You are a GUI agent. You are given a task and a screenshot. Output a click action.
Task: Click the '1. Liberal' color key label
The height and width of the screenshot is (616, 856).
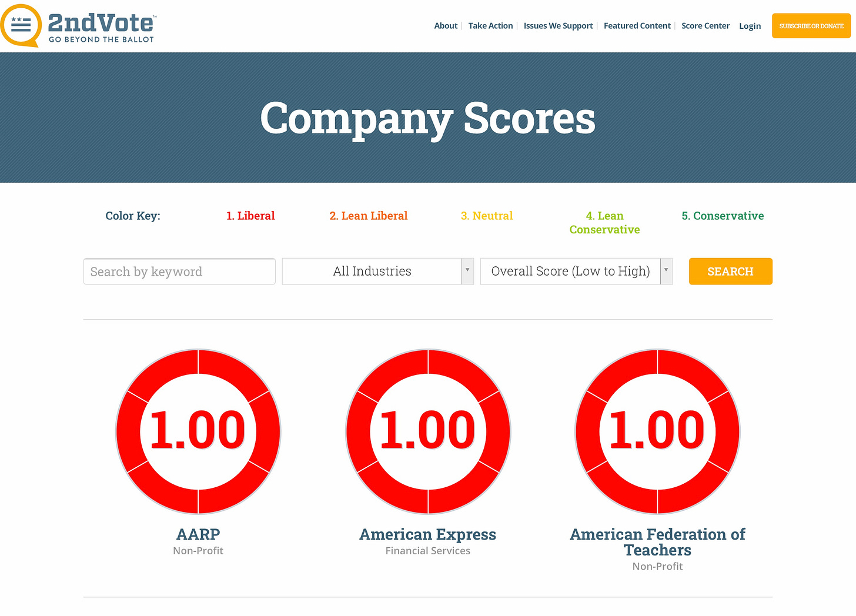(x=250, y=216)
